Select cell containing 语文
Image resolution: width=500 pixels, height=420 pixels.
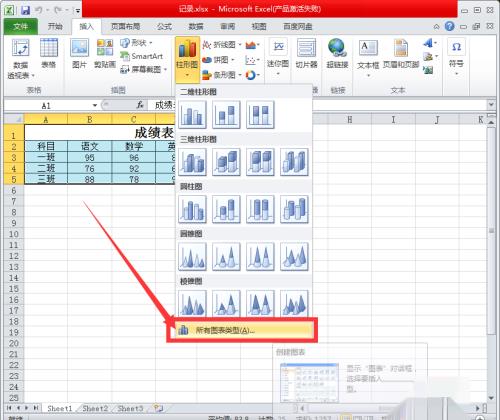point(90,146)
